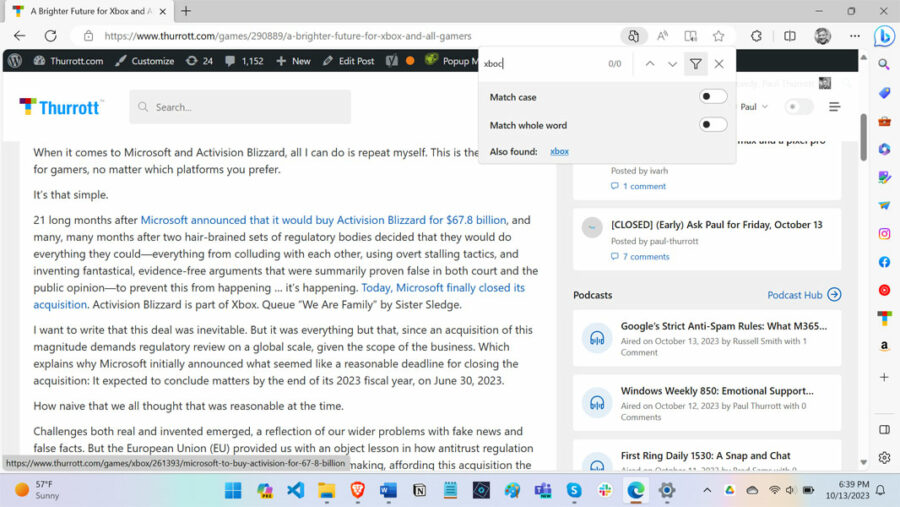The image size is (900, 507).
Task: Open a new browser tab
Action: coord(186,11)
